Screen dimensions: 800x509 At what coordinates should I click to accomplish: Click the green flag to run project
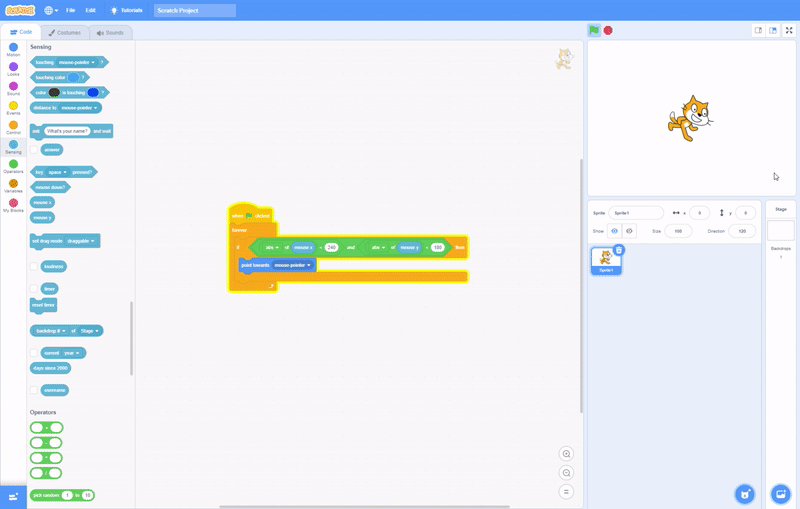[x=594, y=31]
